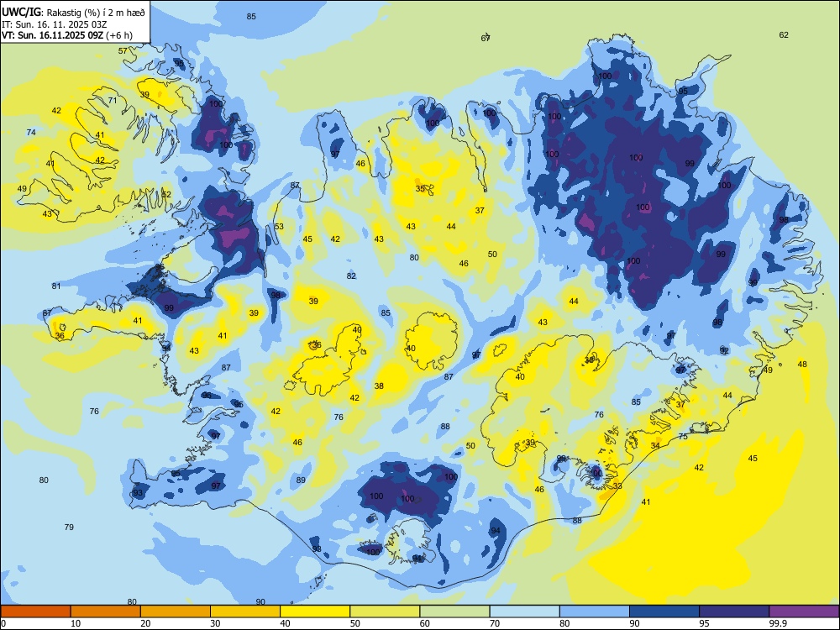Click the 'VT: Sun. 16.11.2025 09Z (+6 h)' line
This screenshot has width=840, height=630.
67,35
